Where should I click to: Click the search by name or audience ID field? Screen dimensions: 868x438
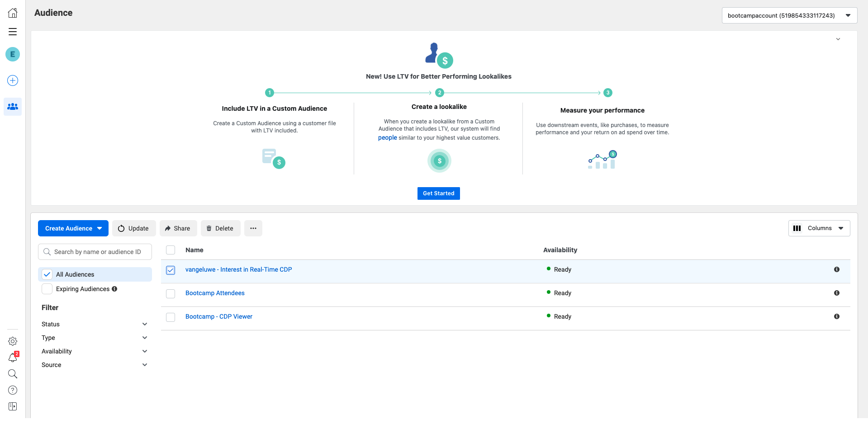pyautogui.click(x=95, y=252)
